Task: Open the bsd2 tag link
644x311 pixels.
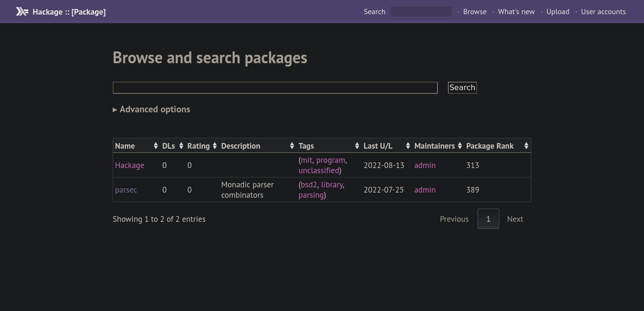Action: coord(309,185)
